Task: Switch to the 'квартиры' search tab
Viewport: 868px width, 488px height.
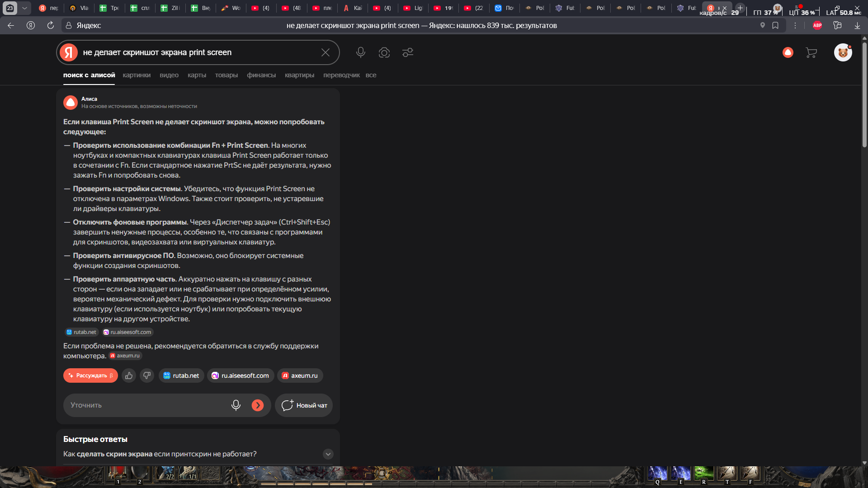Action: pos(299,75)
